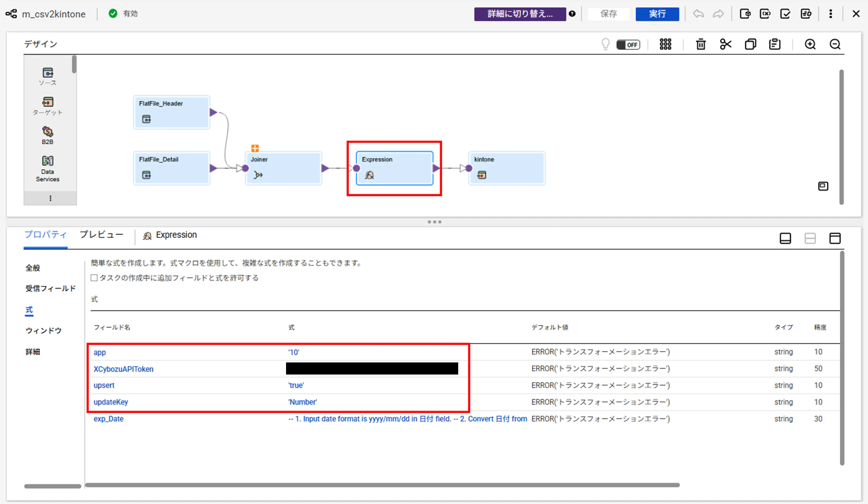Select the ソース source transformation in palette
Viewport: 868px width, 504px height.
(48, 76)
